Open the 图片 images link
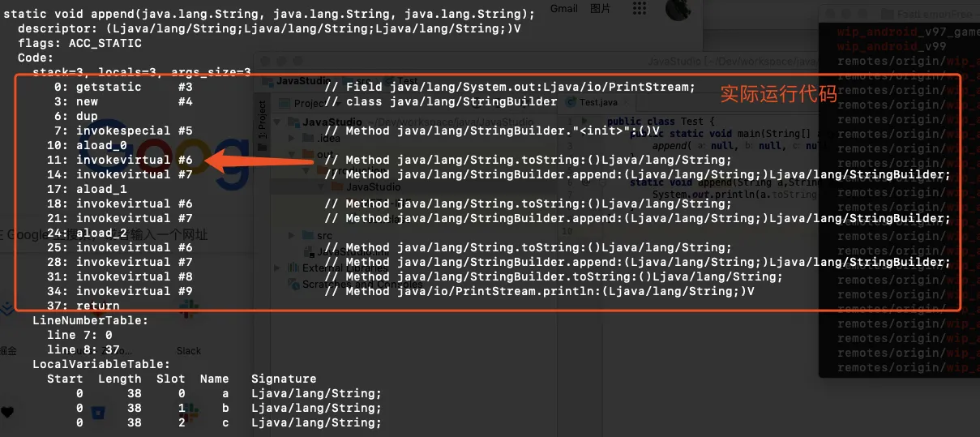 coord(601,9)
